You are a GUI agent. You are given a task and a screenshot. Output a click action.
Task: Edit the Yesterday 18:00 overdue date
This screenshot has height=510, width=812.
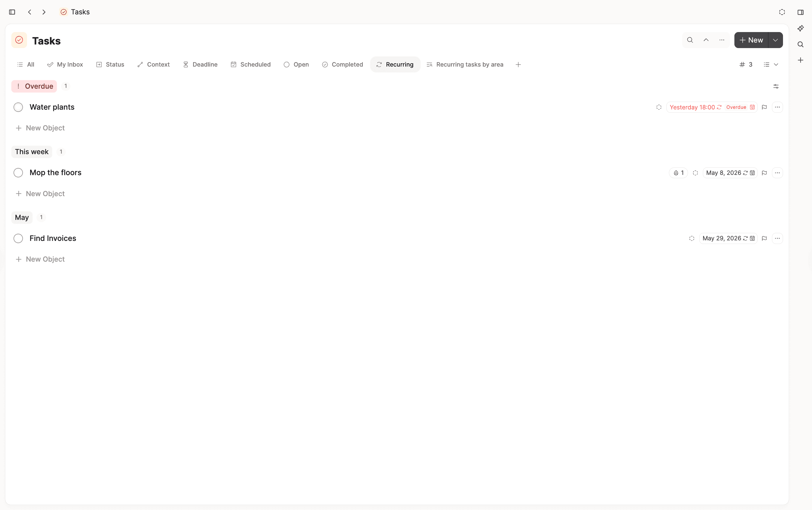[x=712, y=107]
